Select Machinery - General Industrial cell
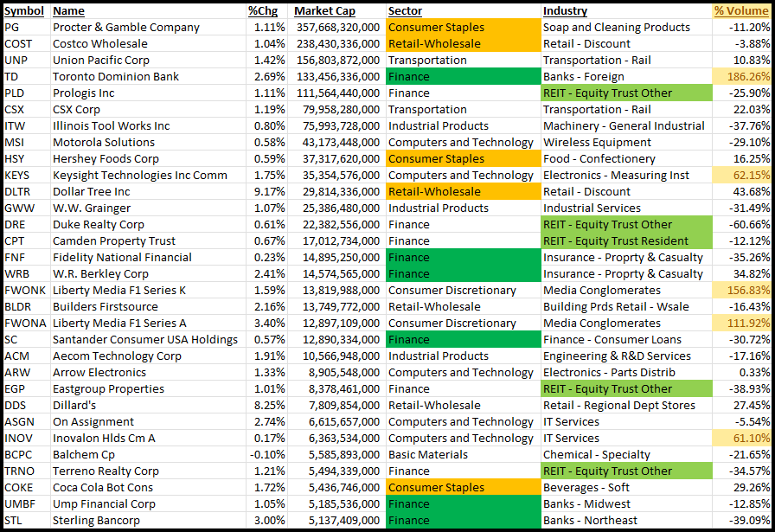The image size is (775, 532). (627, 125)
